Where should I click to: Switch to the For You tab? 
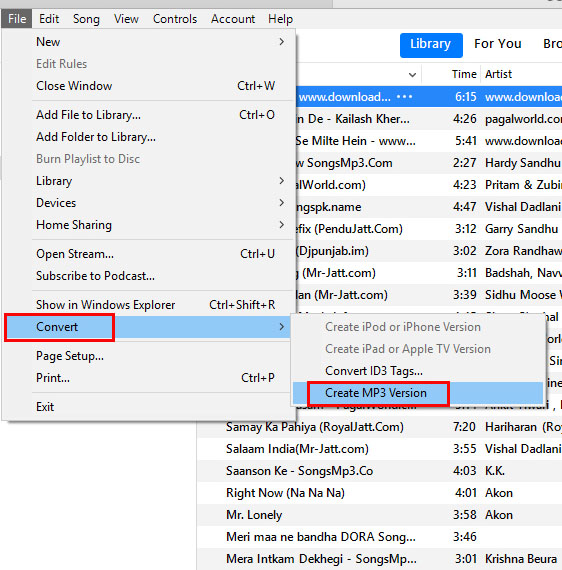tap(498, 44)
